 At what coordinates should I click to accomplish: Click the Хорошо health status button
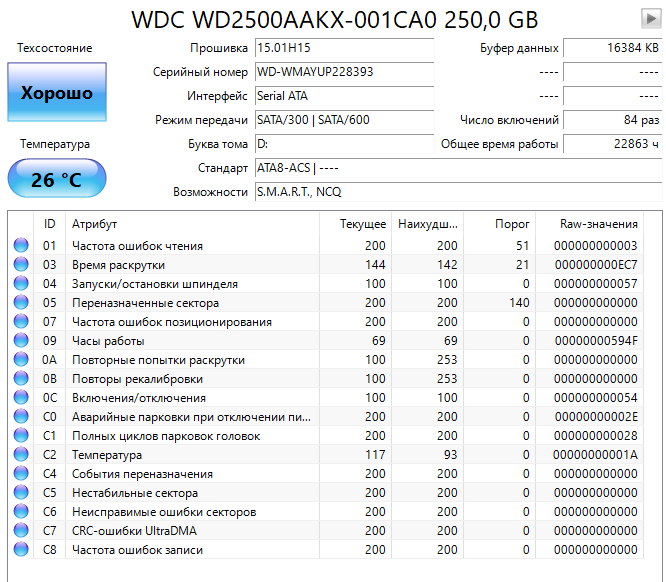pos(57,92)
